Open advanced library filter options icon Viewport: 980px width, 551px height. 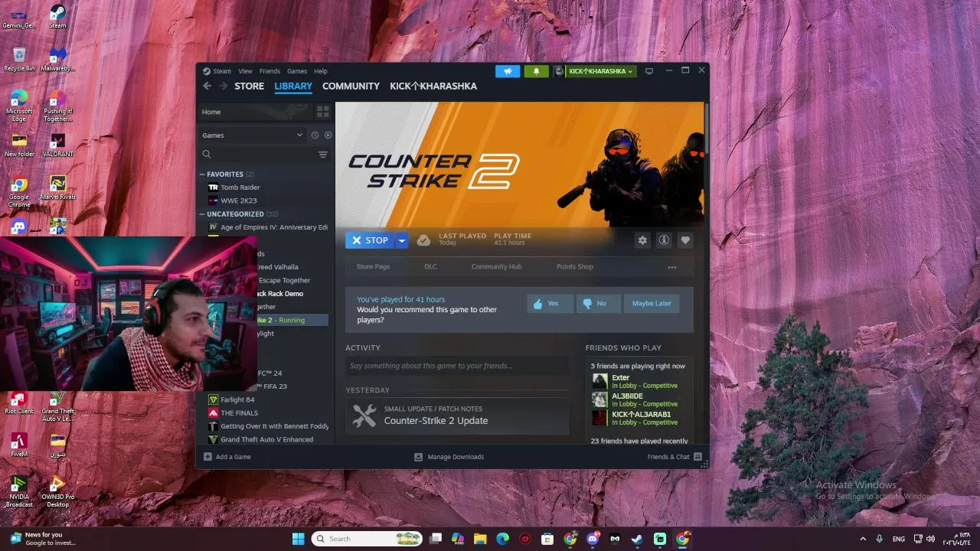[x=322, y=155]
